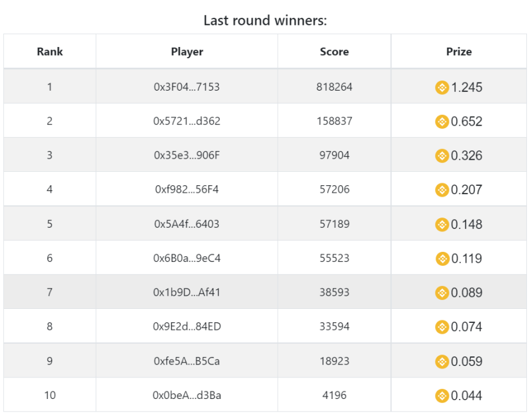The height and width of the screenshot is (418, 532).
Task: Select the Prize column header
Action: click(x=458, y=51)
